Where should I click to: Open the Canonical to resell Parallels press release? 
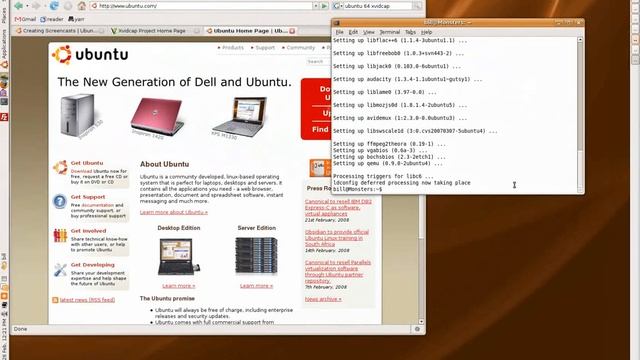point(338,271)
